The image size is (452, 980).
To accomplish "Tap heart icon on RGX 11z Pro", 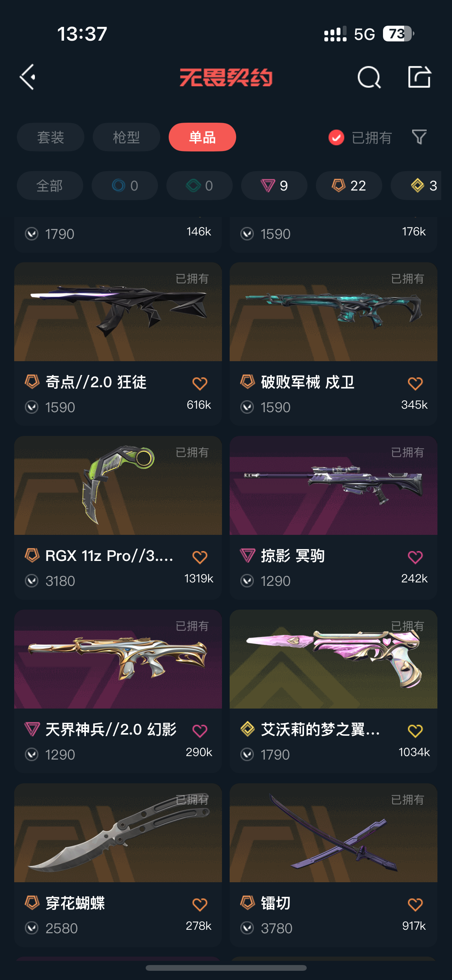I will click(x=200, y=557).
